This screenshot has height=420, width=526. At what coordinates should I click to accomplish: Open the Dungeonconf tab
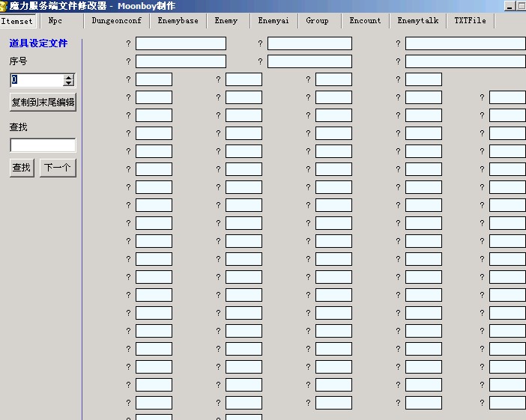116,21
